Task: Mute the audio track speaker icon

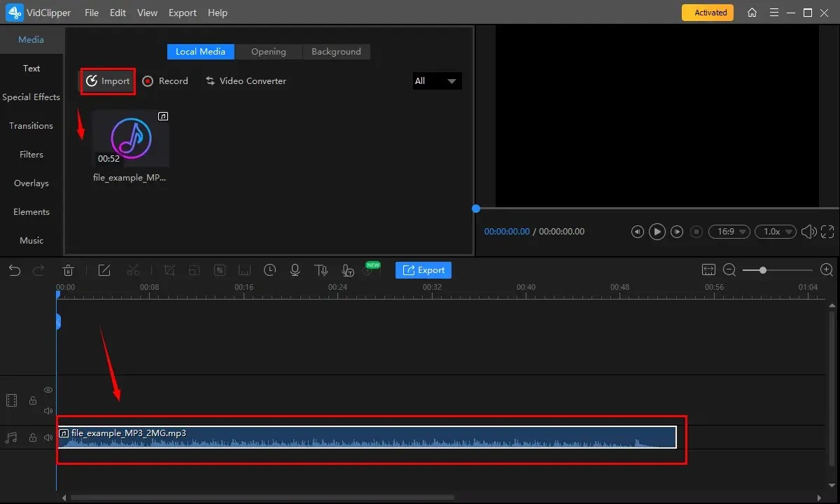Action: (48, 437)
